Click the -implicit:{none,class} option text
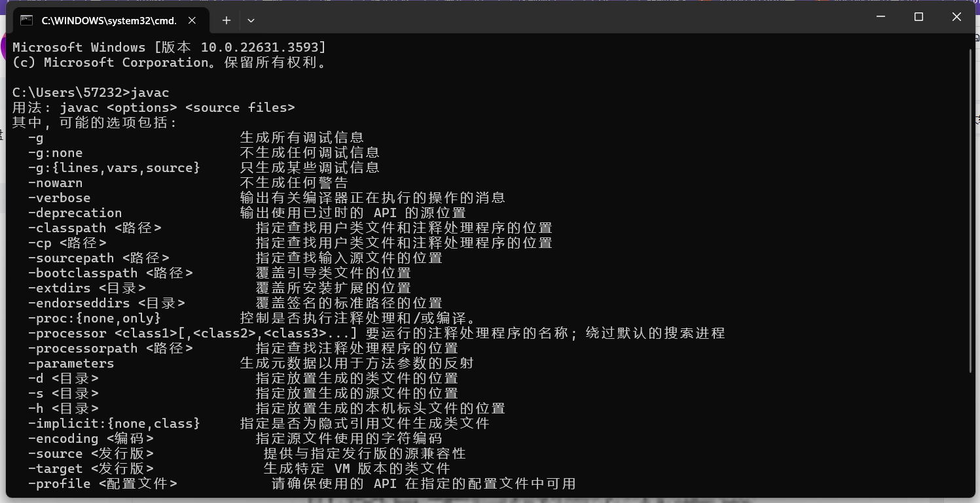This screenshot has width=980, height=503. (x=114, y=423)
